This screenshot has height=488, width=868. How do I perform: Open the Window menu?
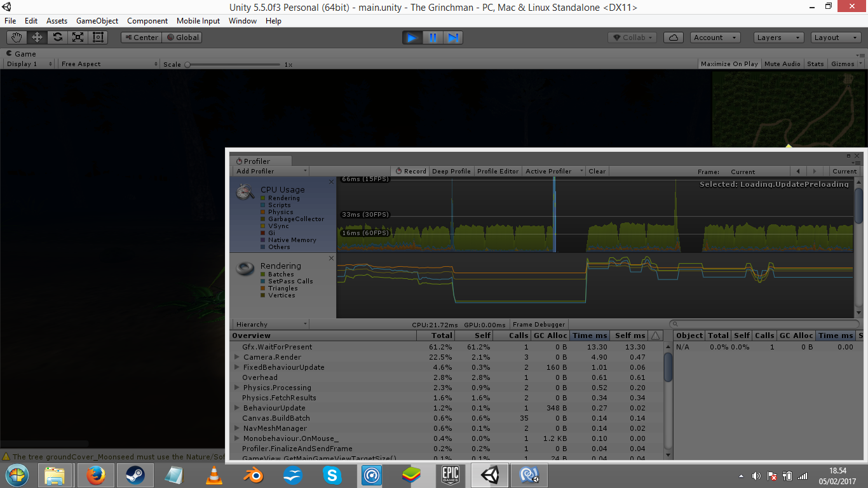coord(243,21)
